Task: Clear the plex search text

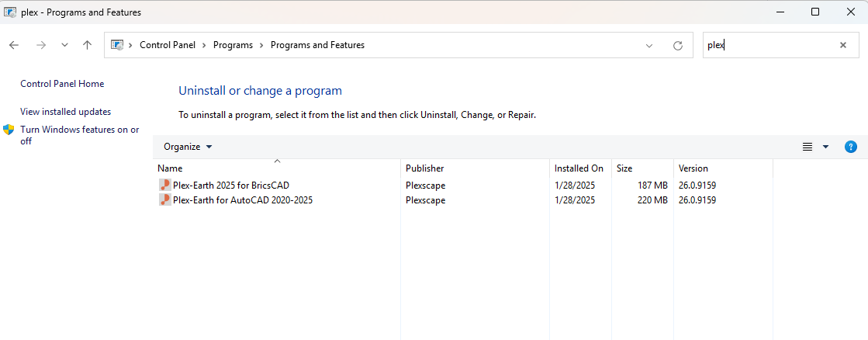Action: point(843,45)
